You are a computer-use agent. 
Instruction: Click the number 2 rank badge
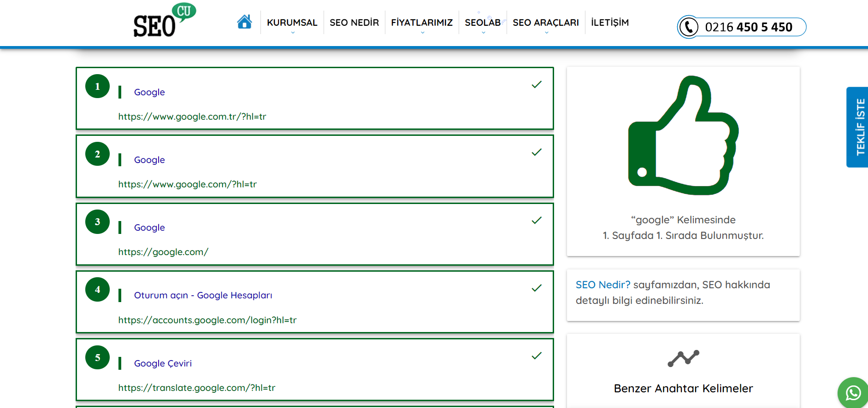click(97, 154)
